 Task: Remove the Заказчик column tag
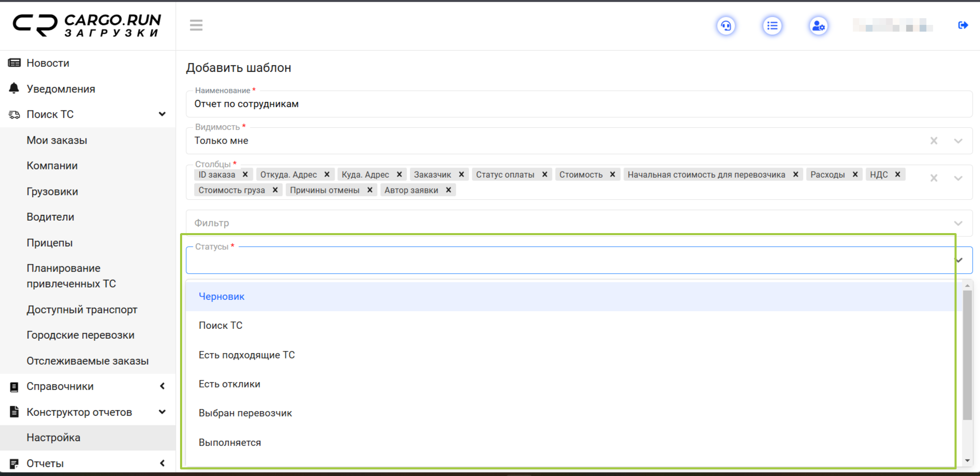(x=462, y=175)
